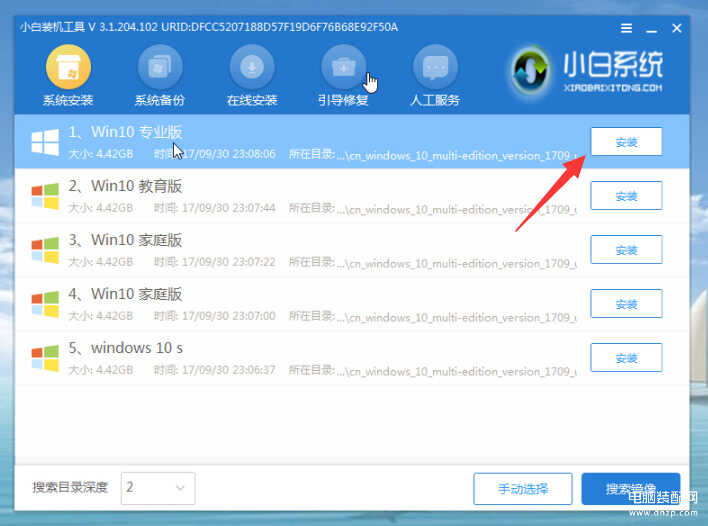
Task: Close the 小白装机工具 window
Action: point(676,28)
